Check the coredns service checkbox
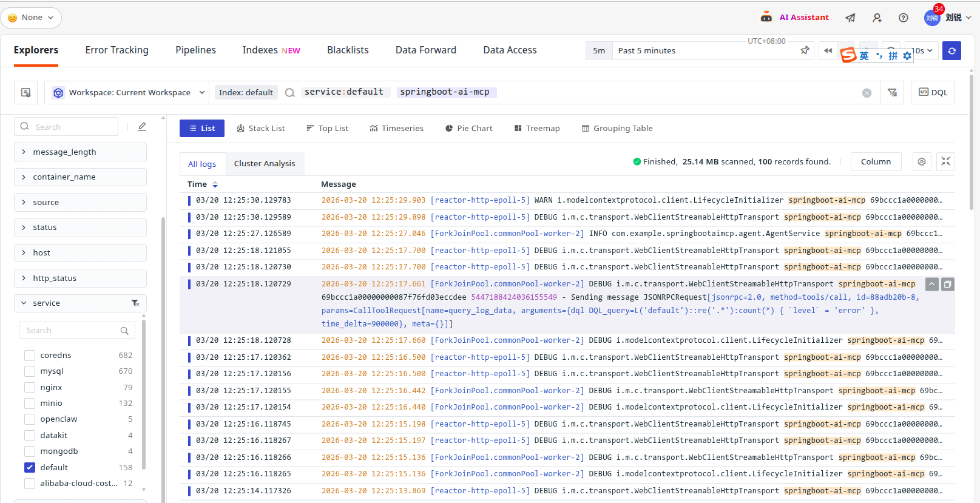The image size is (980, 503). (x=30, y=355)
